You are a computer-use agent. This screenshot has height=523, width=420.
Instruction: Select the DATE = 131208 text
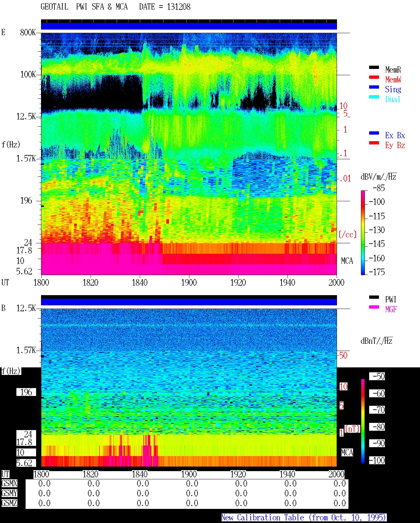click(165, 7)
